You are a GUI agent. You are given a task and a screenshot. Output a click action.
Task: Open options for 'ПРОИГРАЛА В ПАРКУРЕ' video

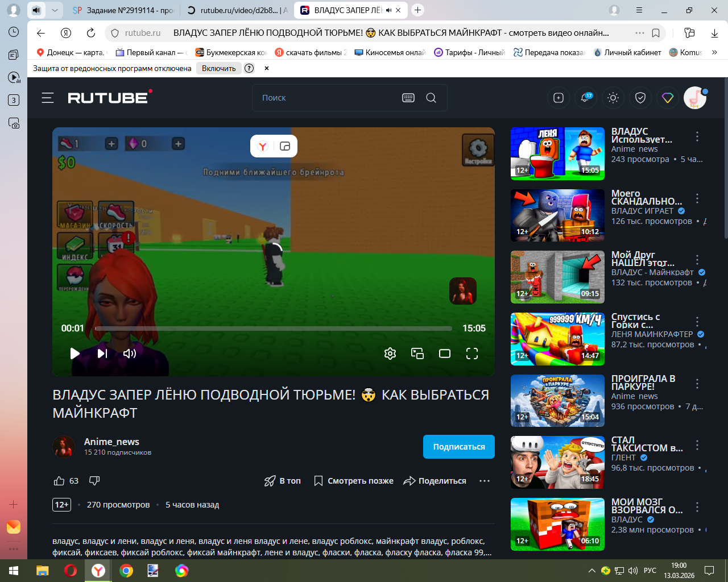pos(697,384)
